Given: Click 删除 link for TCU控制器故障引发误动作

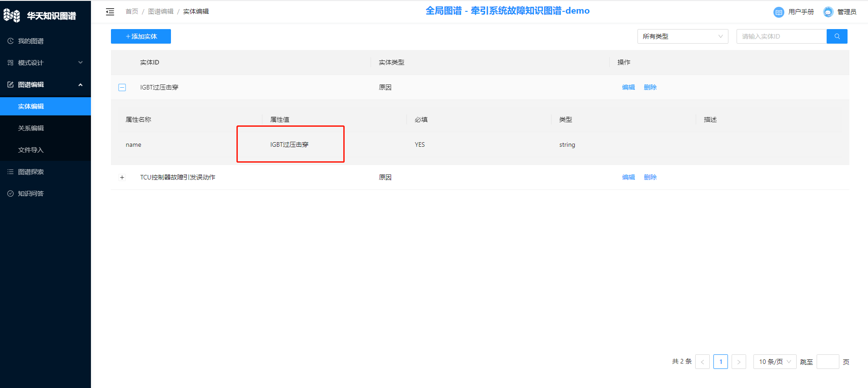Looking at the screenshot, I should [x=650, y=177].
